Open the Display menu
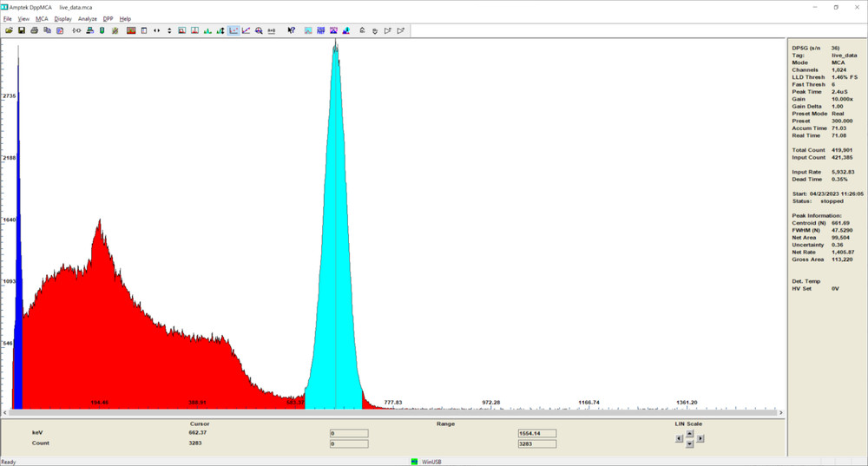Image resolution: width=868 pixels, height=466 pixels. (62, 19)
